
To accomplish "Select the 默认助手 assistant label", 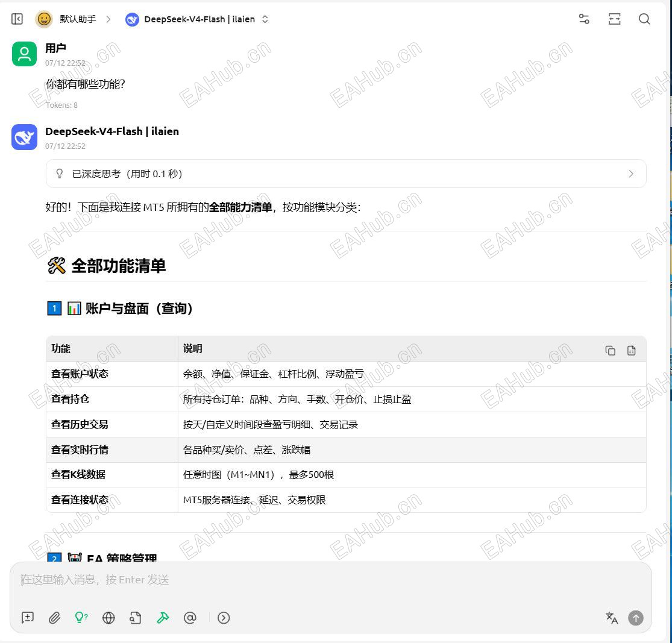I will pos(78,19).
